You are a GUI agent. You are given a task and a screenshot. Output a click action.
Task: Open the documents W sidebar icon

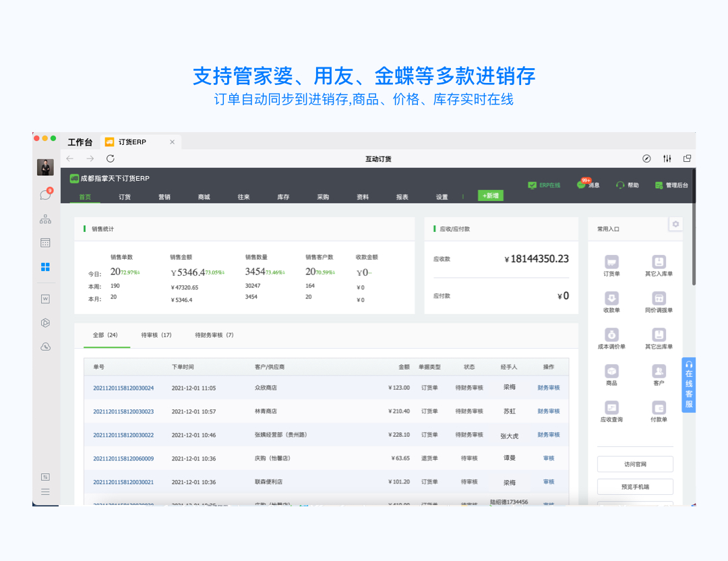coord(46,299)
